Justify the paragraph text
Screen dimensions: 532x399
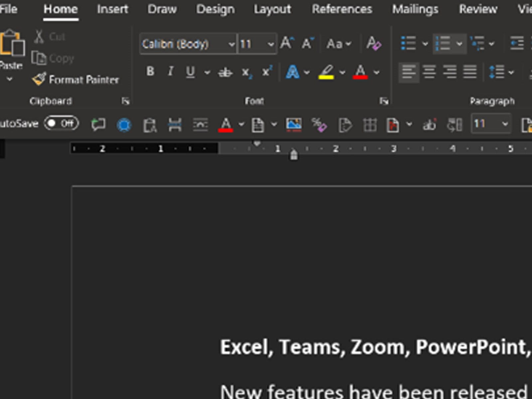tap(470, 72)
